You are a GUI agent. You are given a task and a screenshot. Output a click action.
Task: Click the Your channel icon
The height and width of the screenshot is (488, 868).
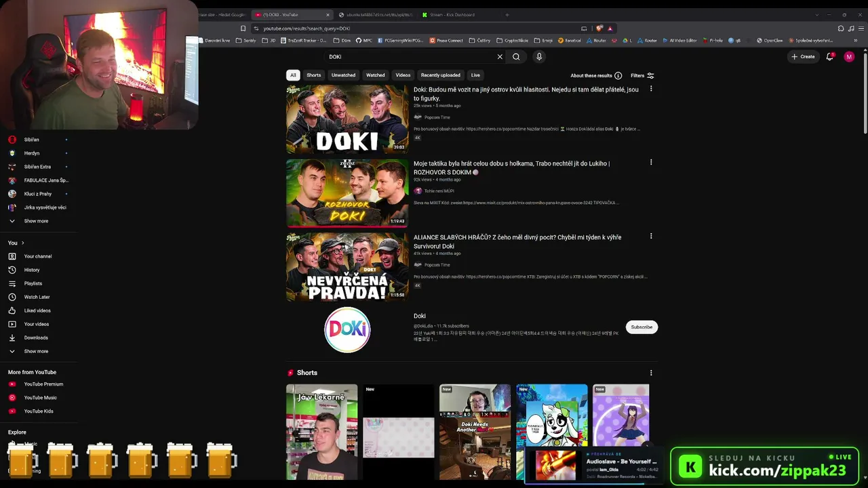tap(12, 256)
